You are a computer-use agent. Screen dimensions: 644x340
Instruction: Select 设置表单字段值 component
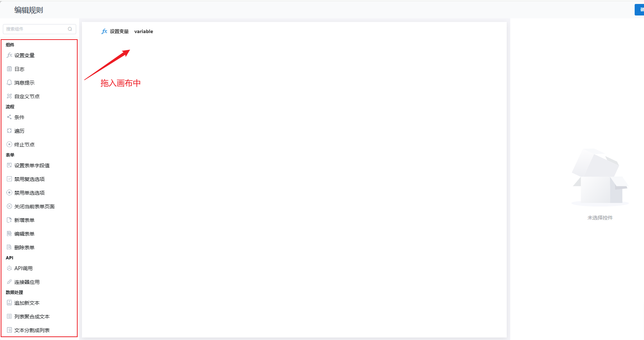pyautogui.click(x=32, y=166)
